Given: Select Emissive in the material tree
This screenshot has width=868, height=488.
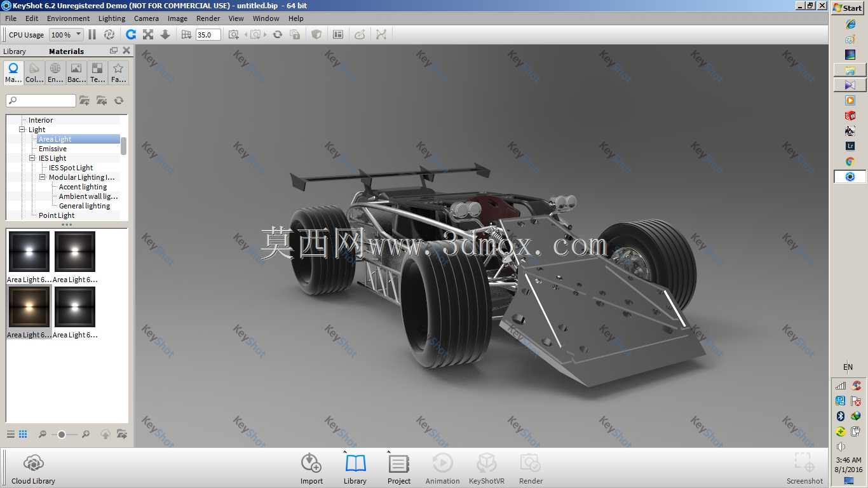Looking at the screenshot, I should pyautogui.click(x=53, y=149).
